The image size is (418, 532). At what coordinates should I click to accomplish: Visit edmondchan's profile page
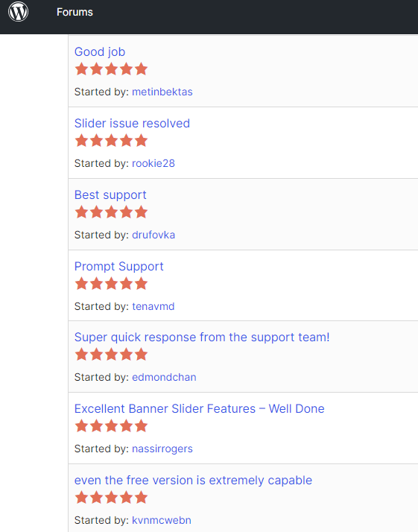click(x=164, y=378)
